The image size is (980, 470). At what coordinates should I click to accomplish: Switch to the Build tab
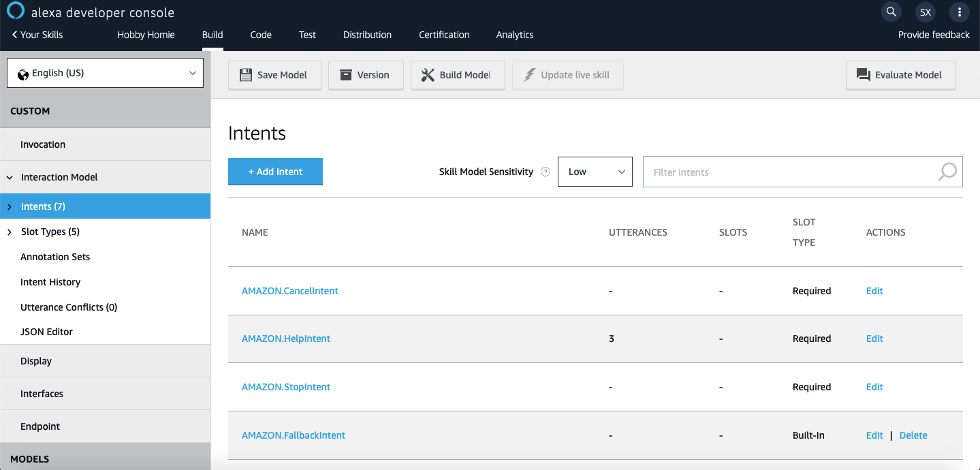[212, 35]
